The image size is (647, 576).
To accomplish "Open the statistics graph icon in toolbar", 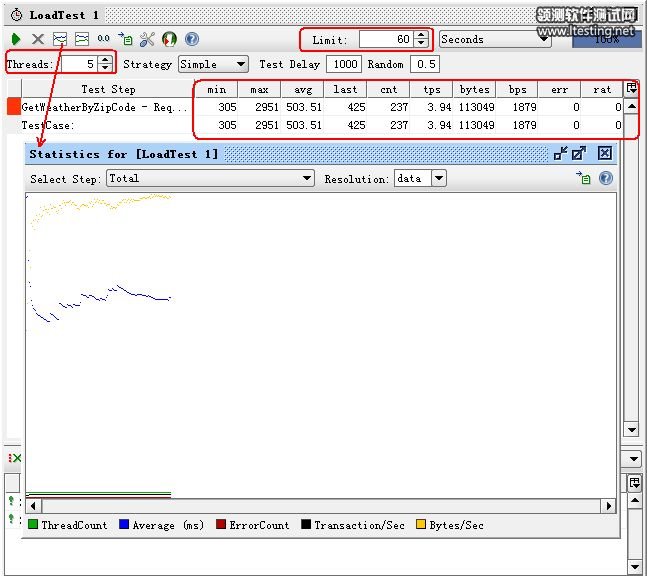I will coord(60,39).
